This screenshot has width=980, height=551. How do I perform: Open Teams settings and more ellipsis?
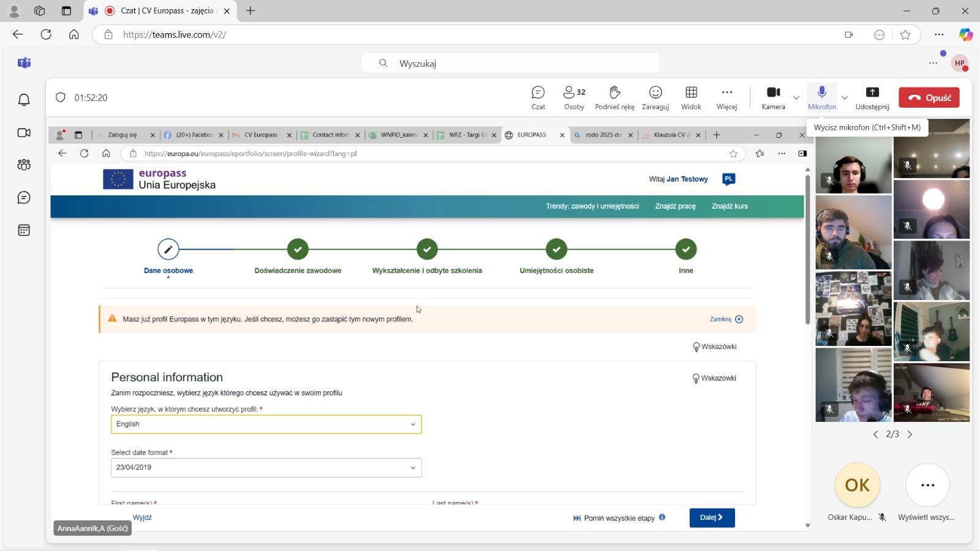(933, 63)
